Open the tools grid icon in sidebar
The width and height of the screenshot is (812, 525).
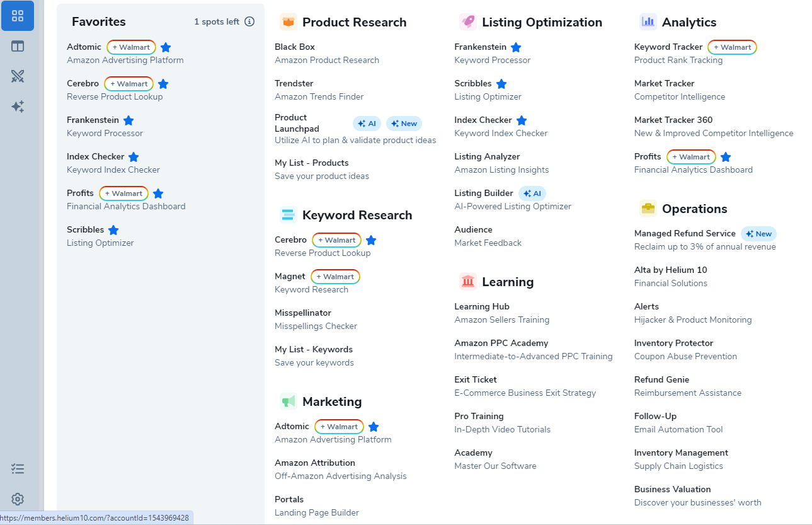pos(18,16)
